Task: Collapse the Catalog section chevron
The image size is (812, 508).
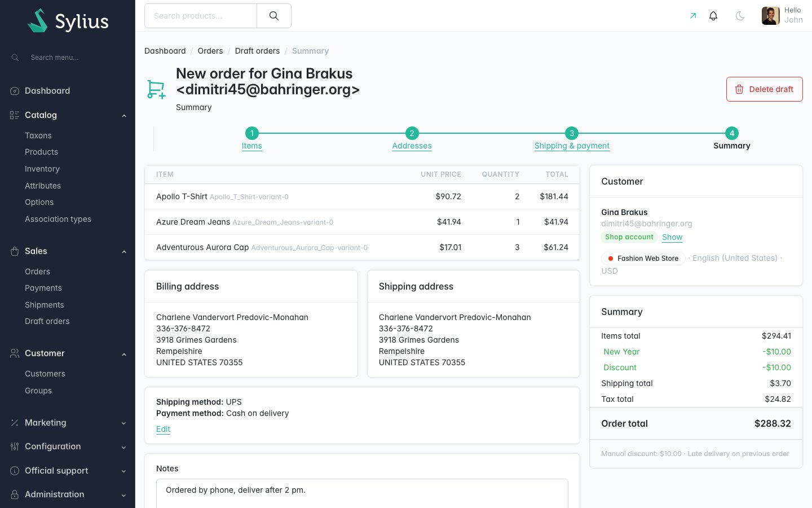Action: click(124, 116)
